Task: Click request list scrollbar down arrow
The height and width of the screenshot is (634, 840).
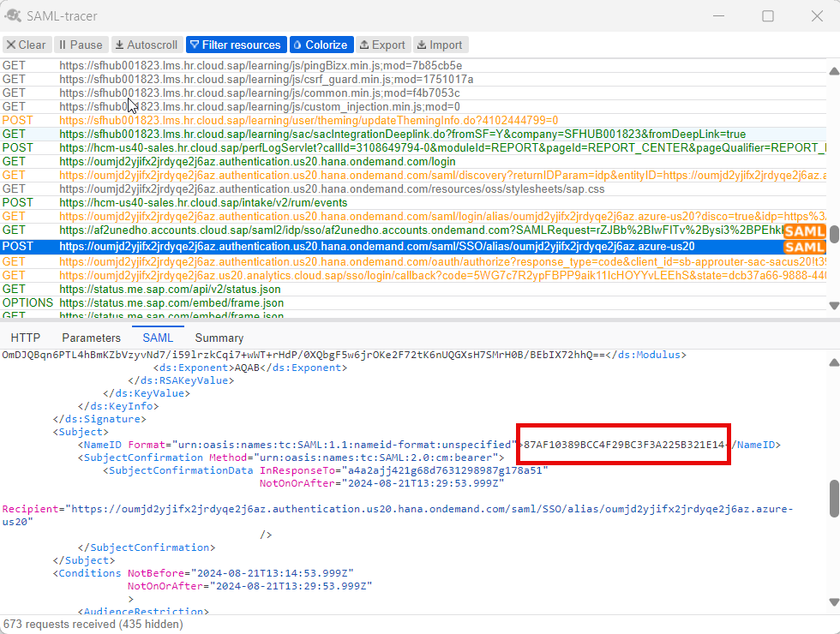Action: [x=833, y=305]
